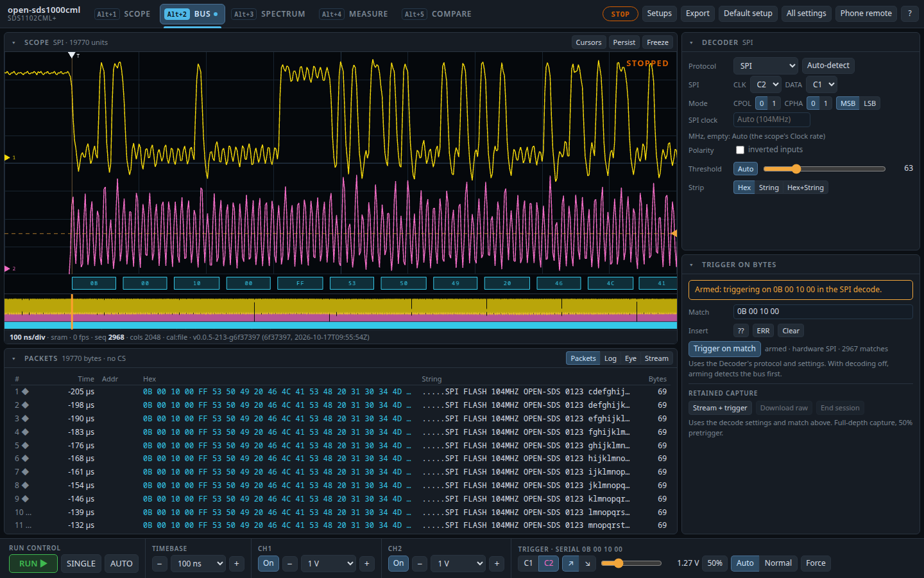Toggle CH2 On
The width and height of the screenshot is (924, 578).
[x=398, y=563]
